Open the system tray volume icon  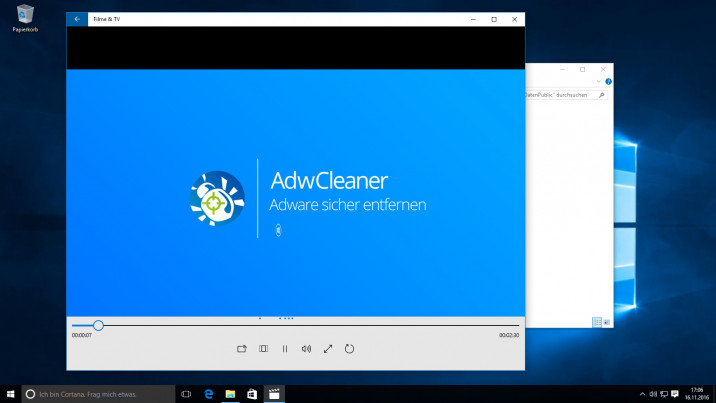tap(653, 394)
